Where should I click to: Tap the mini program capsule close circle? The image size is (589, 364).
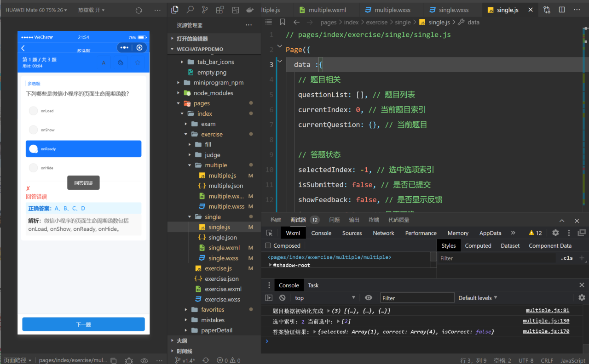click(139, 47)
